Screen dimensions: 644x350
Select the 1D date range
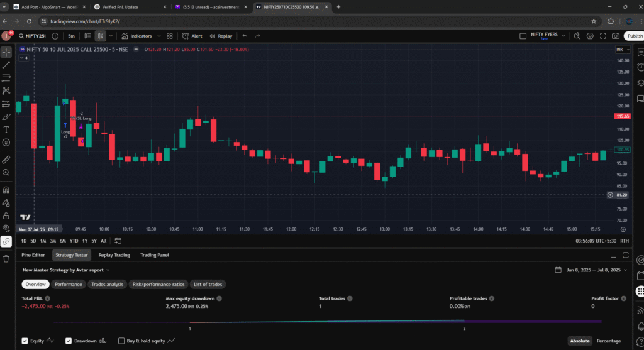(24, 241)
